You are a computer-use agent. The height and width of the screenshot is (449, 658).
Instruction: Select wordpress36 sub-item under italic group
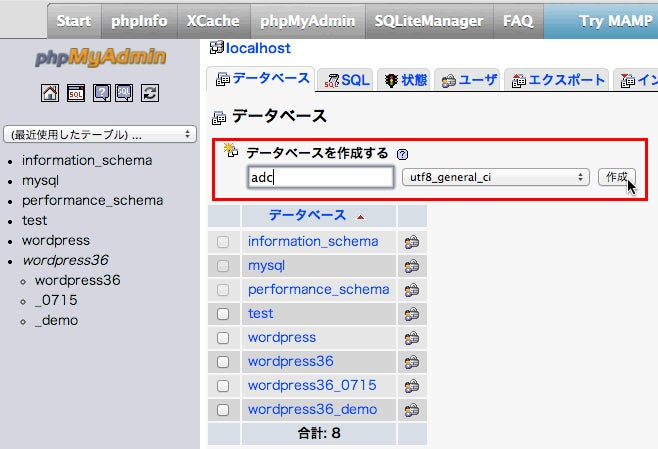[78, 280]
